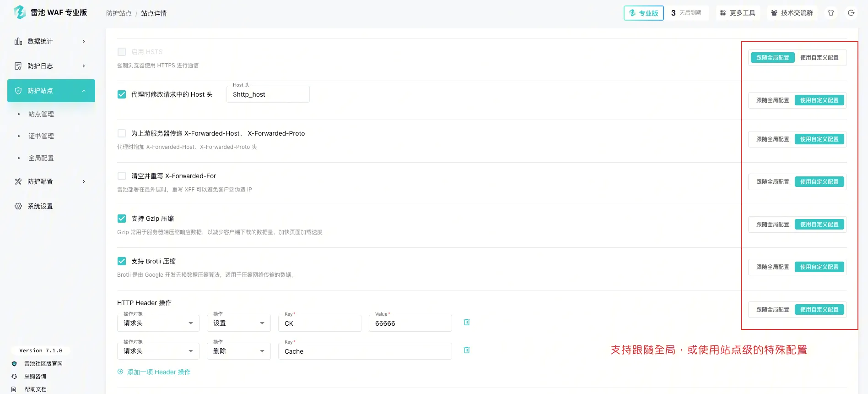Click the Host 头 input field
Image resolution: width=868 pixels, height=394 pixels.
click(x=268, y=94)
